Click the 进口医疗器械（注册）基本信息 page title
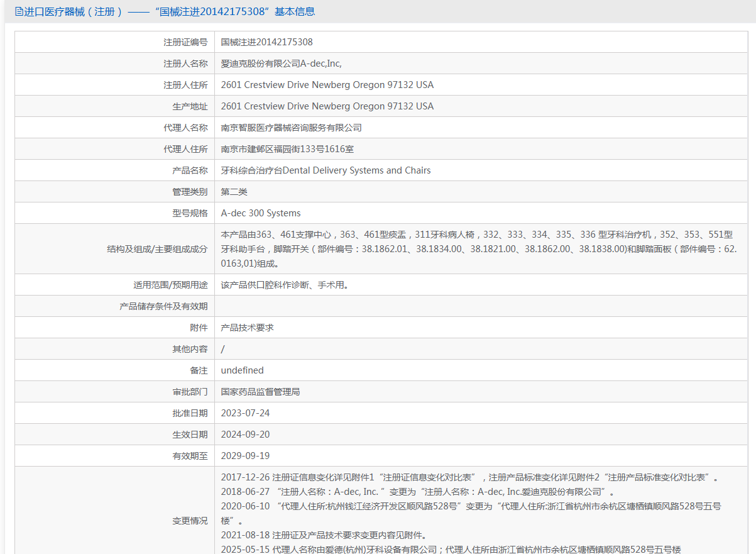This screenshot has width=756, height=554. tap(170, 11)
